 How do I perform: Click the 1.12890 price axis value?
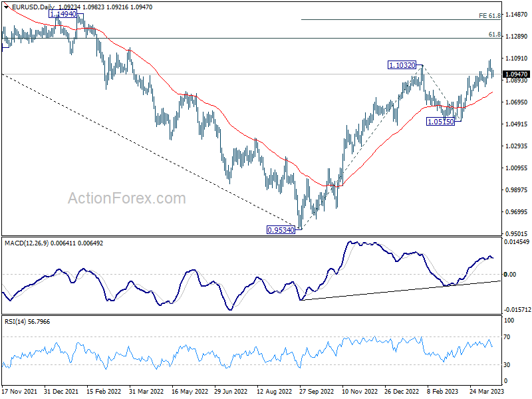click(517, 37)
